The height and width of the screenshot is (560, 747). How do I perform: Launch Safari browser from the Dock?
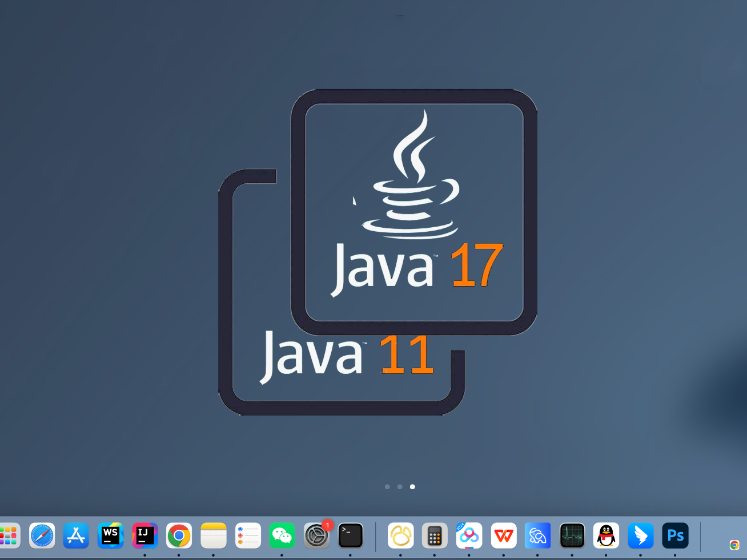click(x=42, y=535)
